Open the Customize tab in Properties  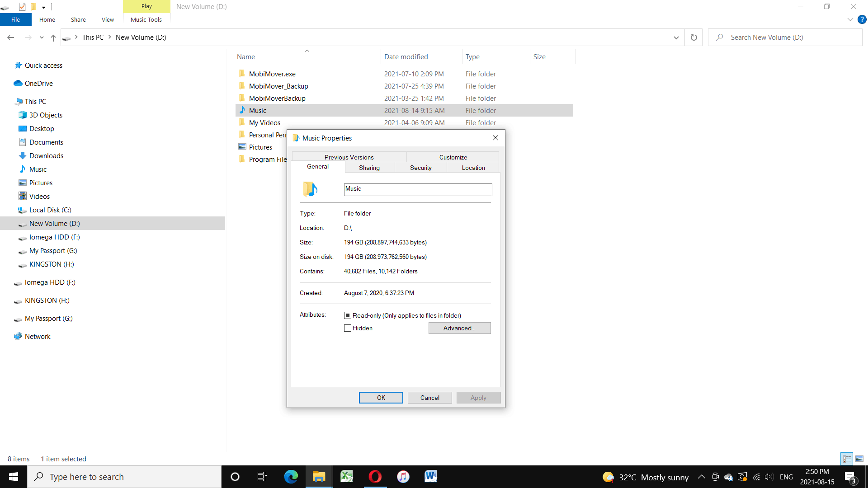(x=453, y=157)
